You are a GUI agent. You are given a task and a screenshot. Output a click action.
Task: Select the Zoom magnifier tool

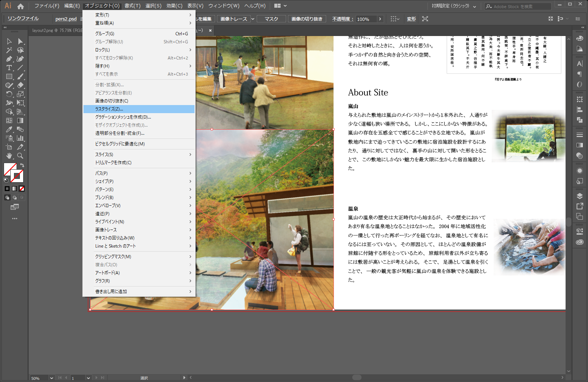point(21,156)
